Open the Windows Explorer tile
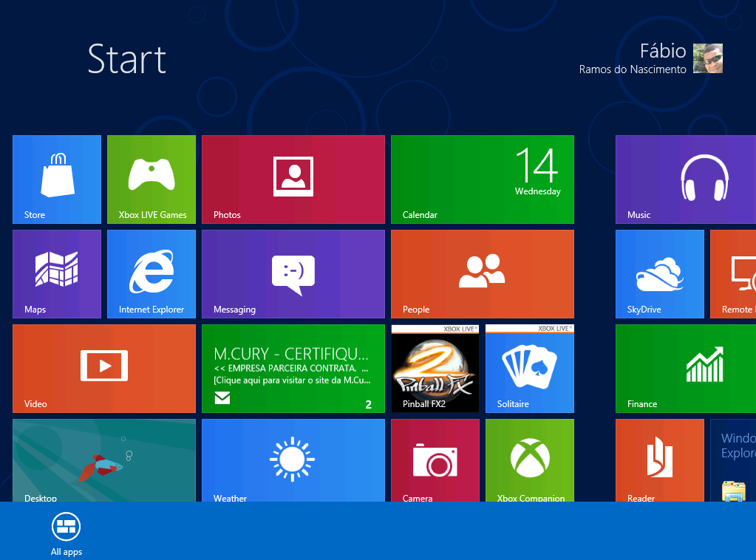756x560 pixels. (733, 460)
